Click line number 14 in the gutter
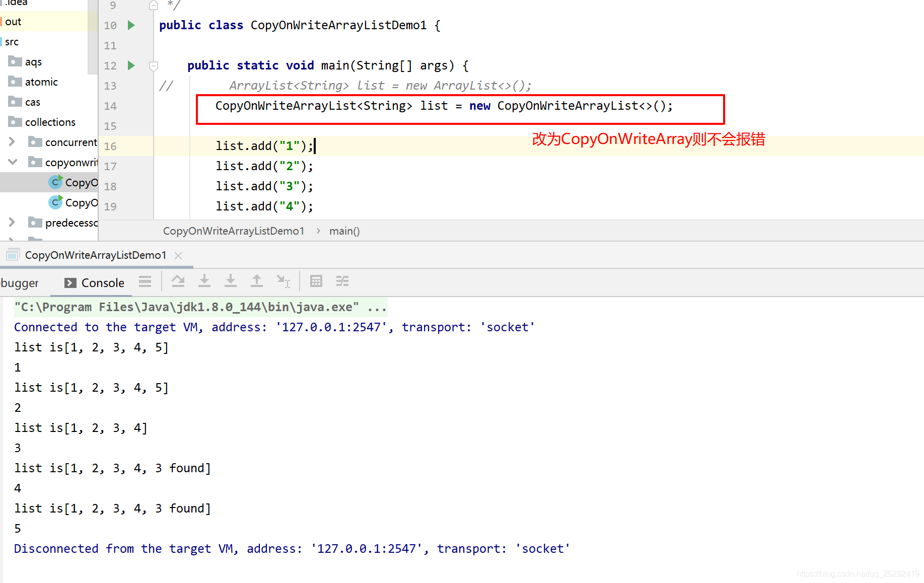The image size is (924, 583). (110, 106)
